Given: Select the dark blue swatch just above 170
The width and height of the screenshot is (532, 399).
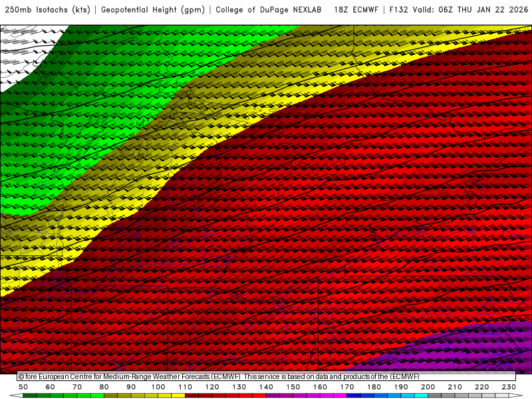Looking at the screenshot, I should [x=354, y=395].
